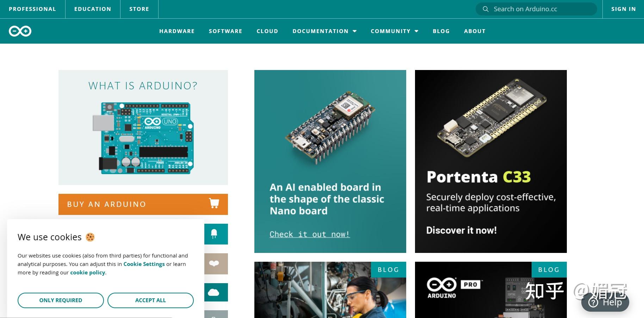This screenshot has width=644, height=318.
Task: Choose only required cookies
Action: (61, 300)
